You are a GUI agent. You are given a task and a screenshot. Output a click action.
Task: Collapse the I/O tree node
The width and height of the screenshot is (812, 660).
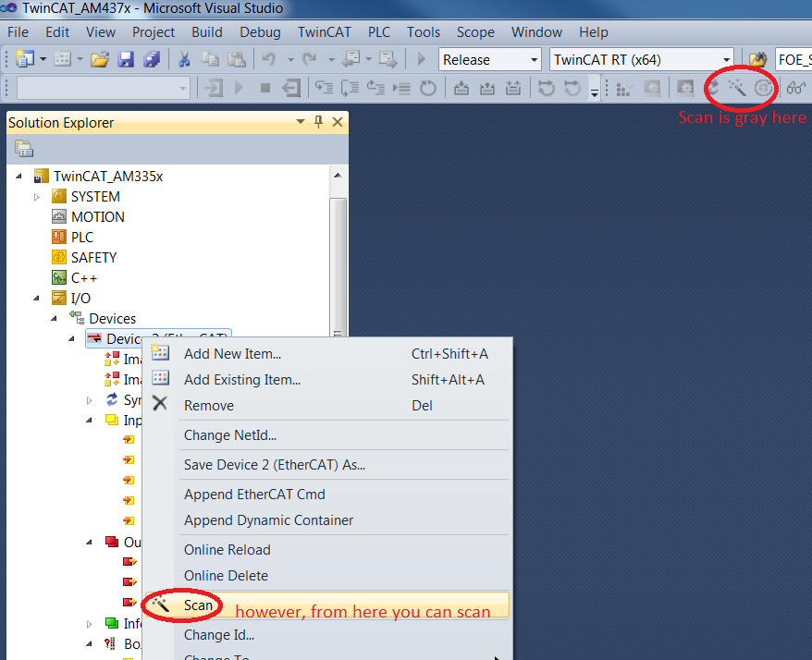click(36, 299)
